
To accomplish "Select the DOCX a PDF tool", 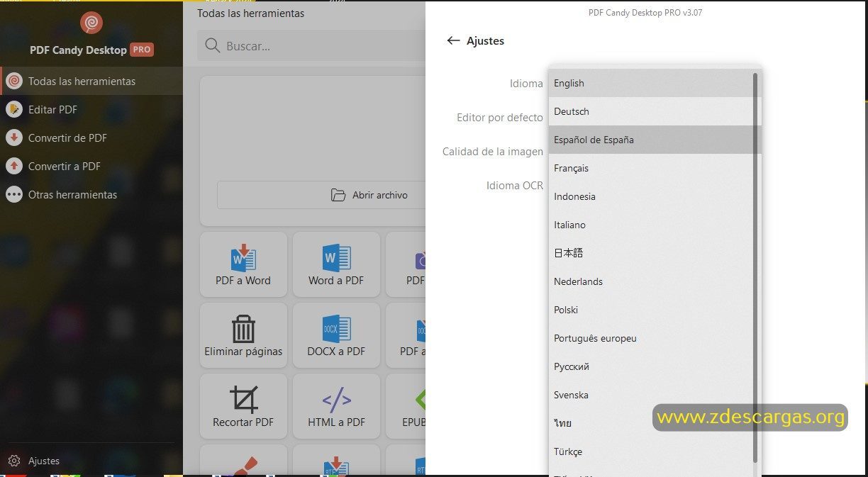I will tap(336, 335).
